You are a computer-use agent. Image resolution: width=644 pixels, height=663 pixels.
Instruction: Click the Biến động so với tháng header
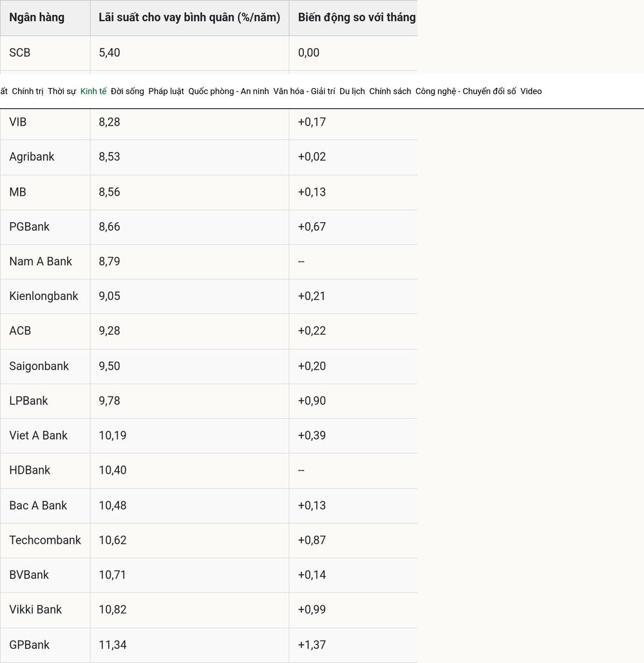tap(357, 17)
